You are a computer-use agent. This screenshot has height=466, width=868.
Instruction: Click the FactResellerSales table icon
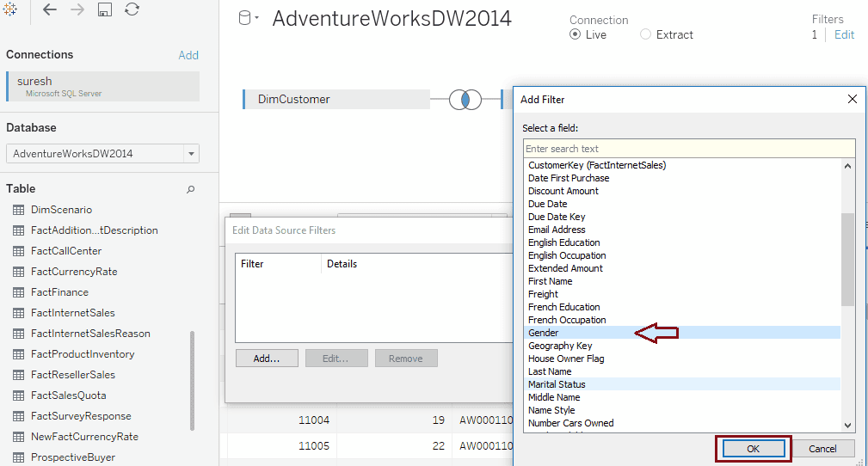(18, 375)
